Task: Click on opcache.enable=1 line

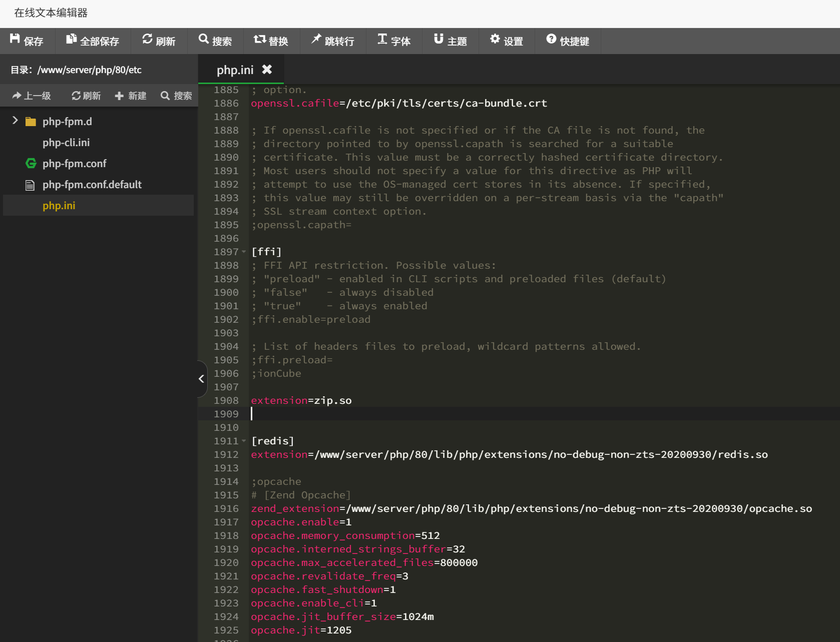Action: tap(301, 522)
